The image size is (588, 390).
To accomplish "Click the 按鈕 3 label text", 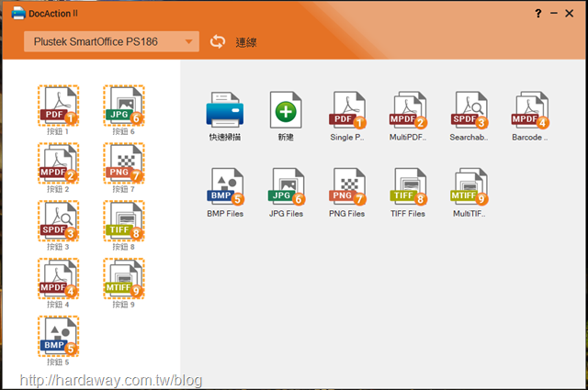I will click(x=58, y=247).
